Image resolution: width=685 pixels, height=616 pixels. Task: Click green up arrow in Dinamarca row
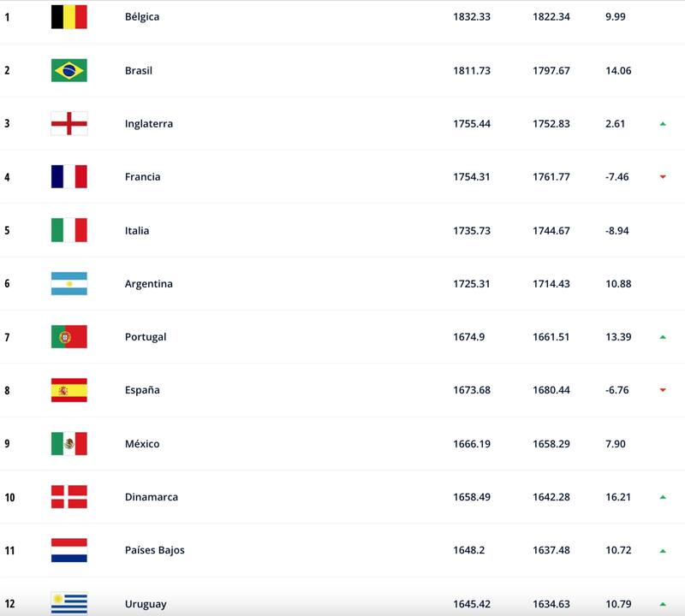click(x=663, y=497)
